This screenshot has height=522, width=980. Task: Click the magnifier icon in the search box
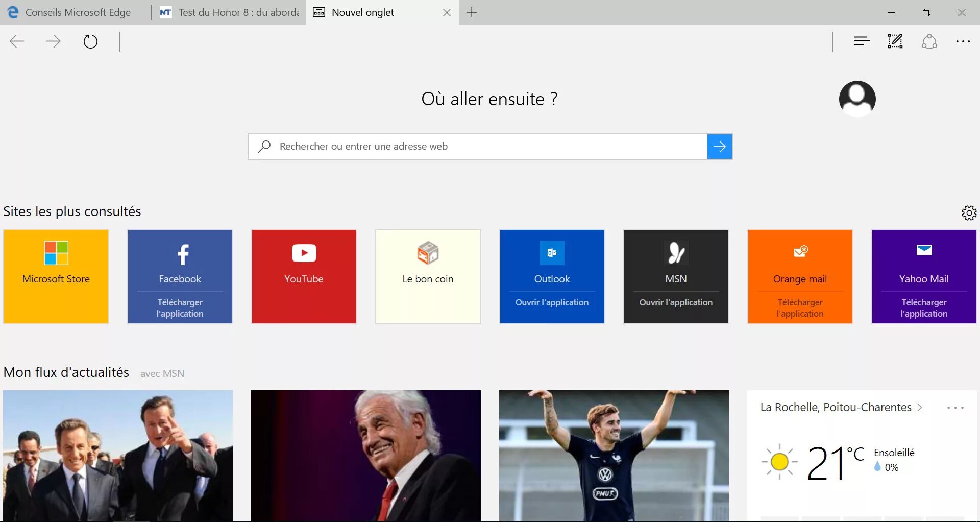[264, 147]
